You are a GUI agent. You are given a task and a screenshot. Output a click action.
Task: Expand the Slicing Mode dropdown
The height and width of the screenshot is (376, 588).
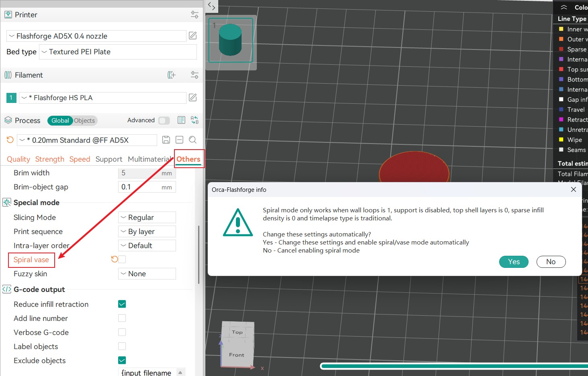pyautogui.click(x=147, y=218)
